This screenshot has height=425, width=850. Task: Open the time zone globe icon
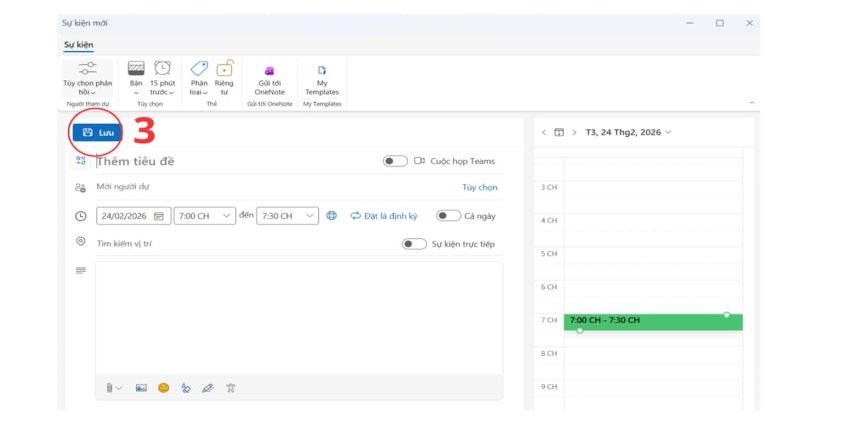point(331,216)
